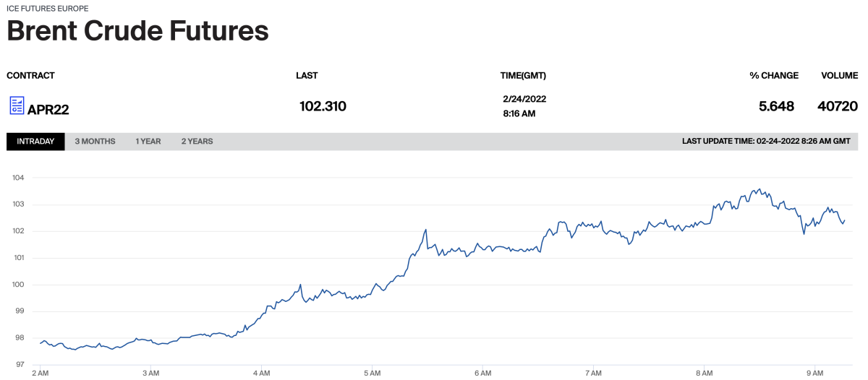The width and height of the screenshot is (868, 380).
Task: Click the % CHANGE column header
Action: 773,76
